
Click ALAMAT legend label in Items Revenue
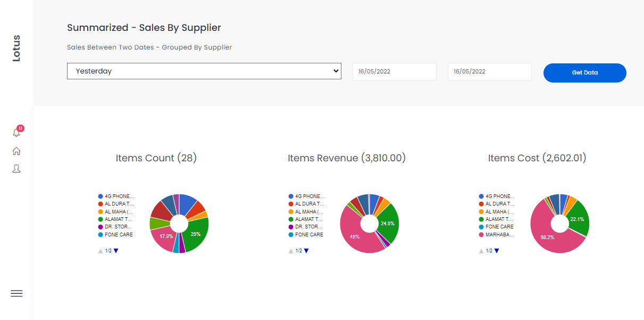(310, 219)
